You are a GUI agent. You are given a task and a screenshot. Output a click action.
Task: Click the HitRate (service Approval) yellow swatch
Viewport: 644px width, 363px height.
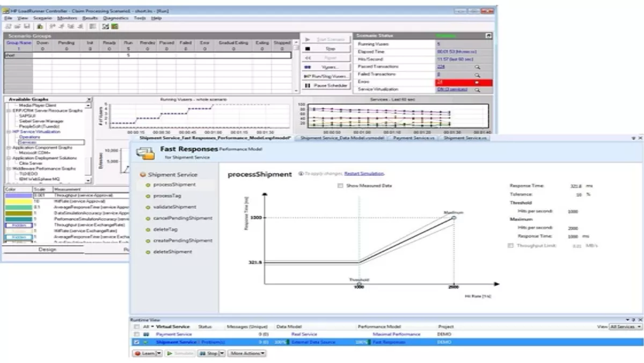tap(18, 201)
